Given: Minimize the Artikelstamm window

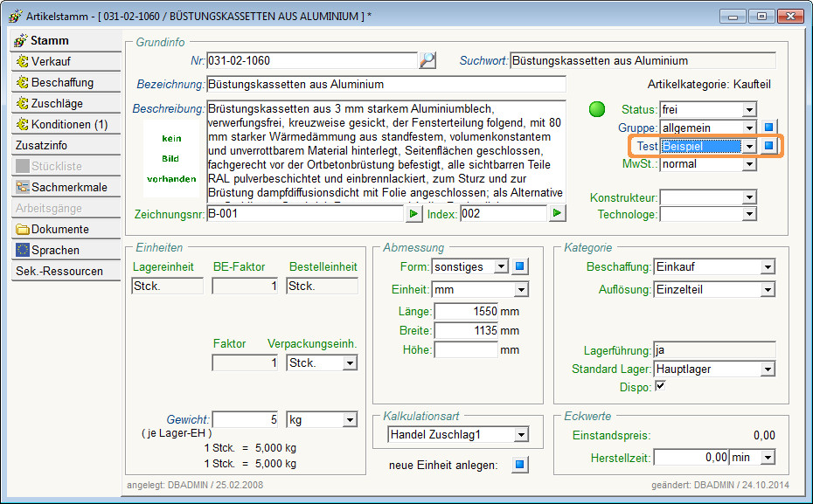Looking at the screenshot, I should (733, 16).
